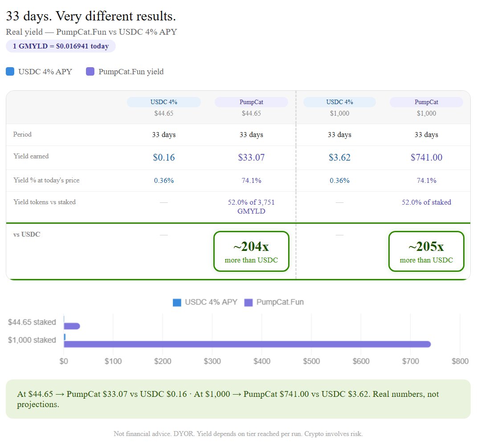This screenshot has height=448, width=477.
Task: Click the blue USDC 4% APY legend swatch
Action: pyautogui.click(x=10, y=71)
